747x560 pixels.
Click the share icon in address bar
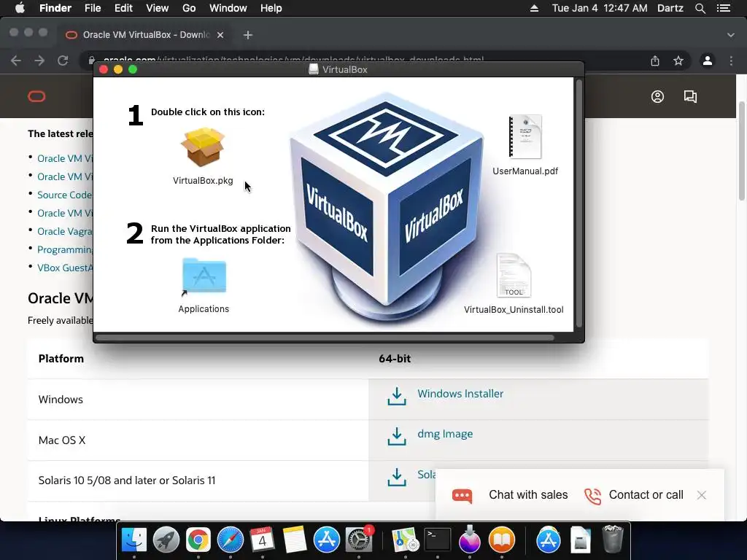click(x=655, y=61)
